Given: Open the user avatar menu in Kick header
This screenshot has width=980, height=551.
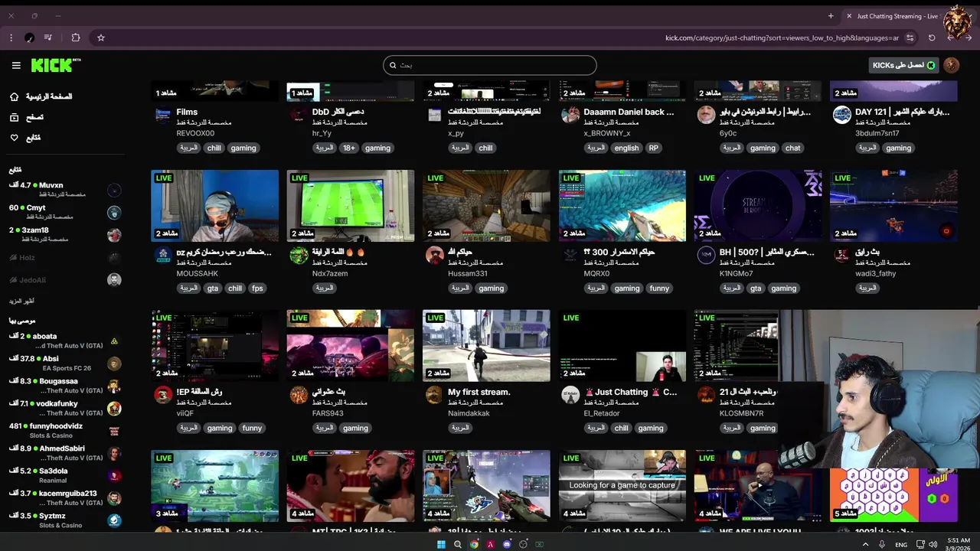Looking at the screenshot, I should tap(952, 65).
